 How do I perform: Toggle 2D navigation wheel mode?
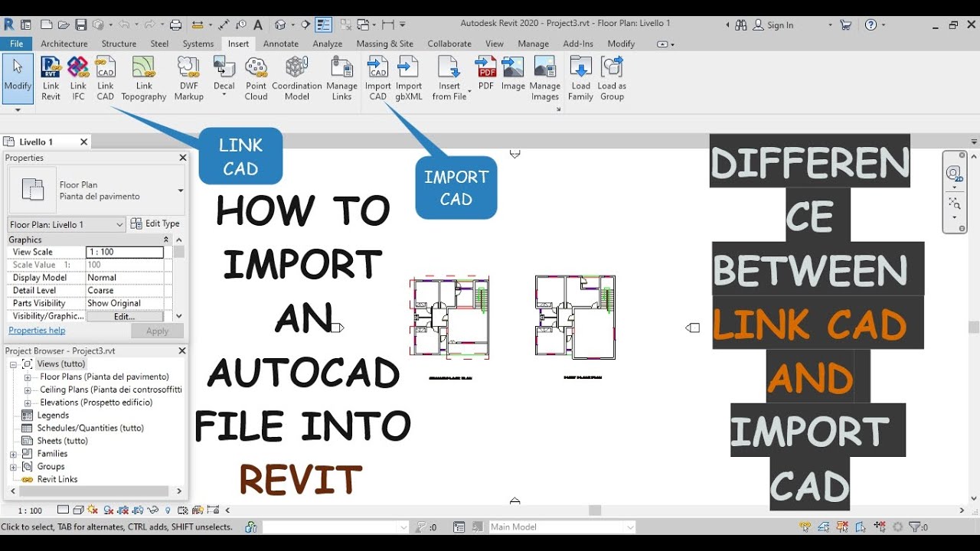[x=954, y=174]
